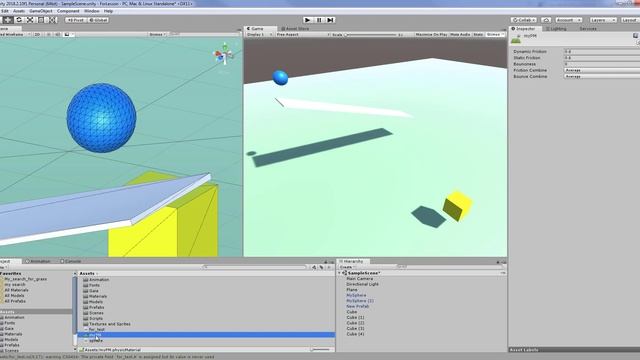
Task: Open Scene view Gizmos dropdown
Action: [157, 35]
